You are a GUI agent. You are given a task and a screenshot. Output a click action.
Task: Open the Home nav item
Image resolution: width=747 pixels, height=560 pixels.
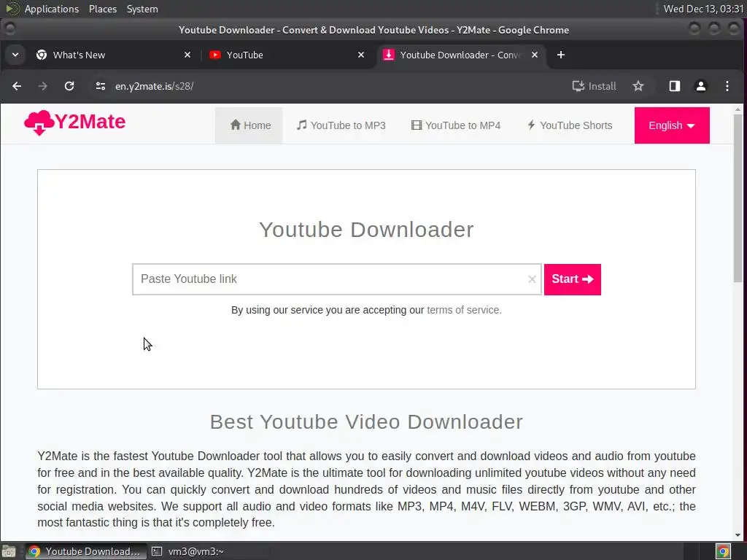coord(249,125)
